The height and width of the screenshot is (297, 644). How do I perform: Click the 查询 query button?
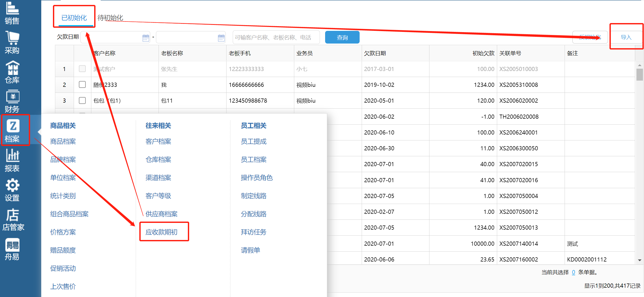(342, 37)
